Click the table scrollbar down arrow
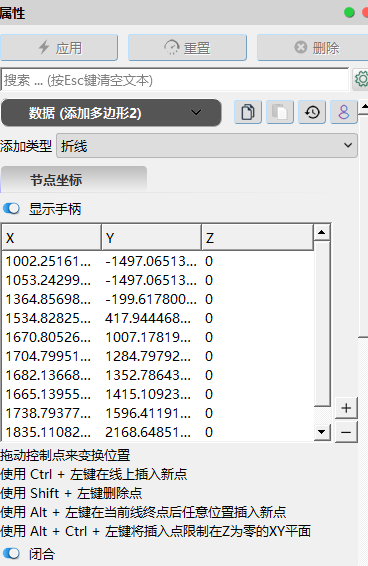368x566 pixels. pyautogui.click(x=322, y=432)
